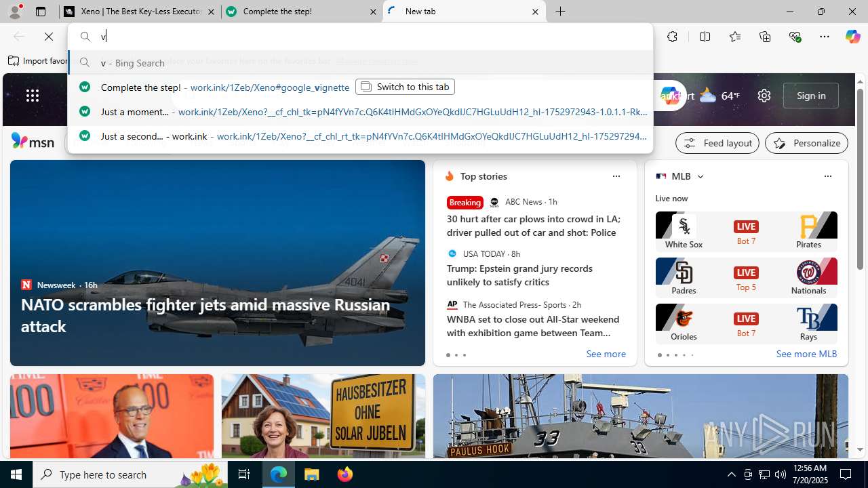Open MSN page settings gear
This screenshot has width=868, height=488.
click(x=764, y=96)
